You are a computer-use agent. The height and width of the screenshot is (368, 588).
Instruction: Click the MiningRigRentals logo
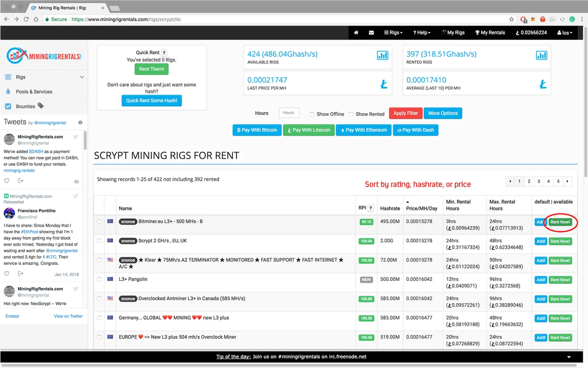coord(44,56)
